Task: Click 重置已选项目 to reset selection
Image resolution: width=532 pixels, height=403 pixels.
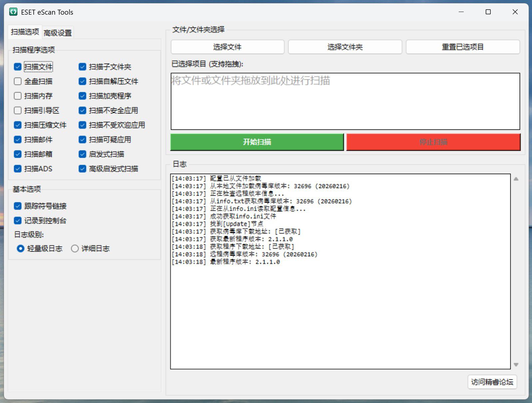Action: [462, 47]
